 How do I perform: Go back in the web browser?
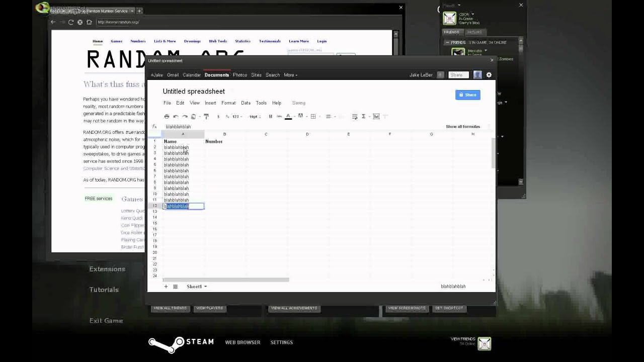click(x=53, y=22)
